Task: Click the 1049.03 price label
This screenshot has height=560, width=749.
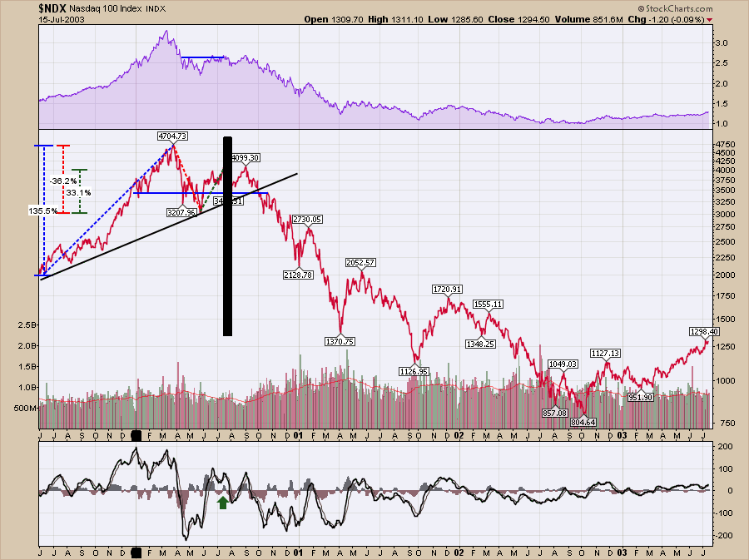Action: tap(563, 364)
